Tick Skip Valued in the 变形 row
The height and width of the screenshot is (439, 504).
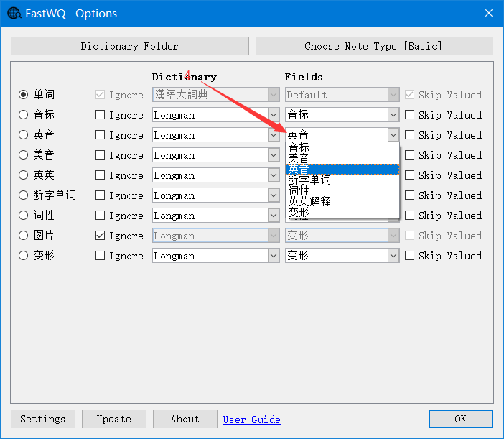pos(409,256)
